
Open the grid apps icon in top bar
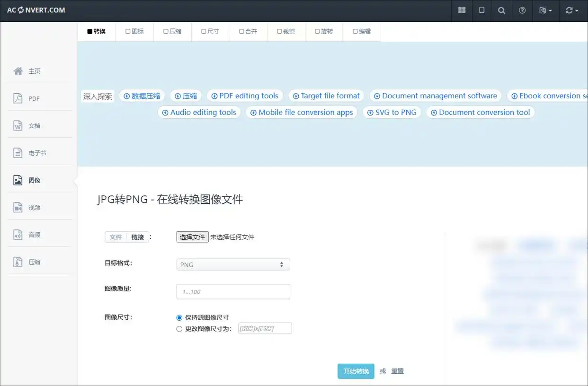point(462,10)
